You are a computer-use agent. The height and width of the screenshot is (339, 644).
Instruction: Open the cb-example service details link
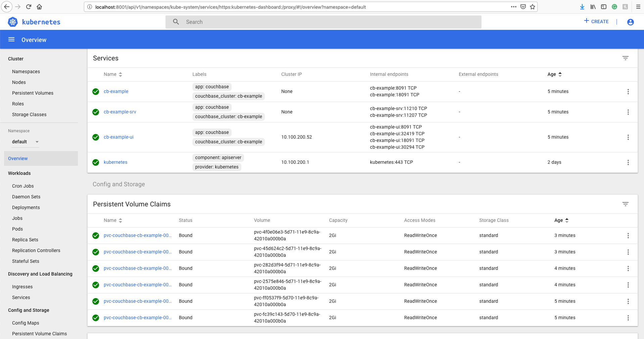coord(116,91)
